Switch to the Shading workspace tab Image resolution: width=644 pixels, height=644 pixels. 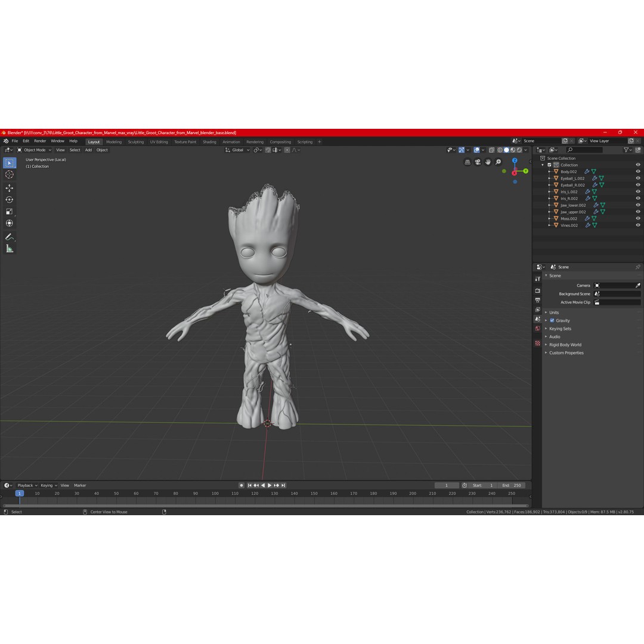point(209,142)
